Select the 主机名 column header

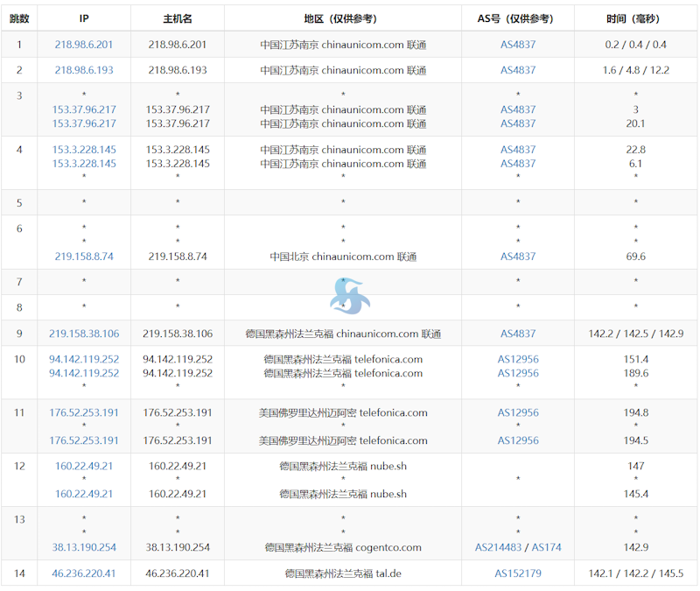coord(178,18)
